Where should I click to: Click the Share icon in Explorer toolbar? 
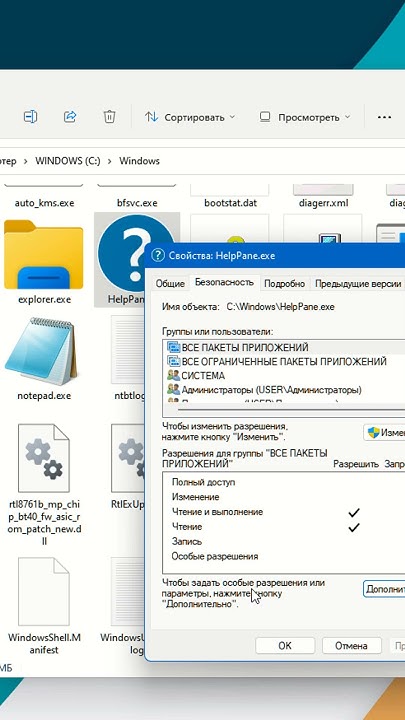point(70,117)
